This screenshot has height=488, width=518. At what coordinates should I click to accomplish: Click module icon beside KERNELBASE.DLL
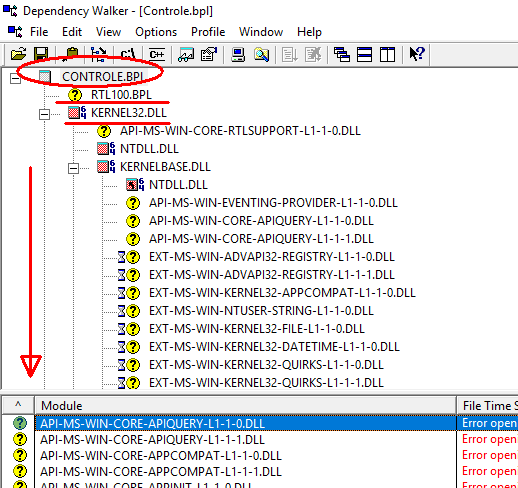coord(106,167)
